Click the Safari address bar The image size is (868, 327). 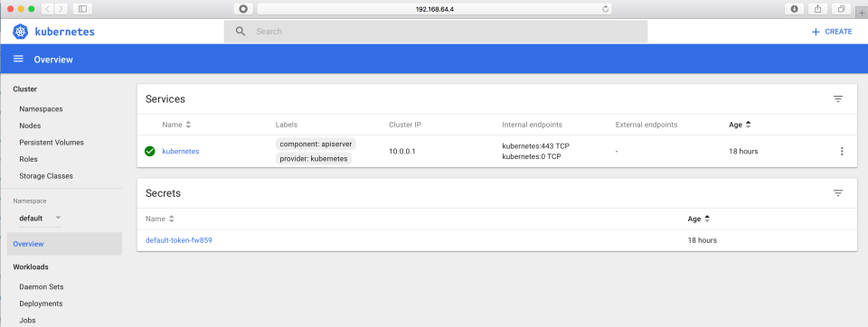pyautogui.click(x=435, y=9)
